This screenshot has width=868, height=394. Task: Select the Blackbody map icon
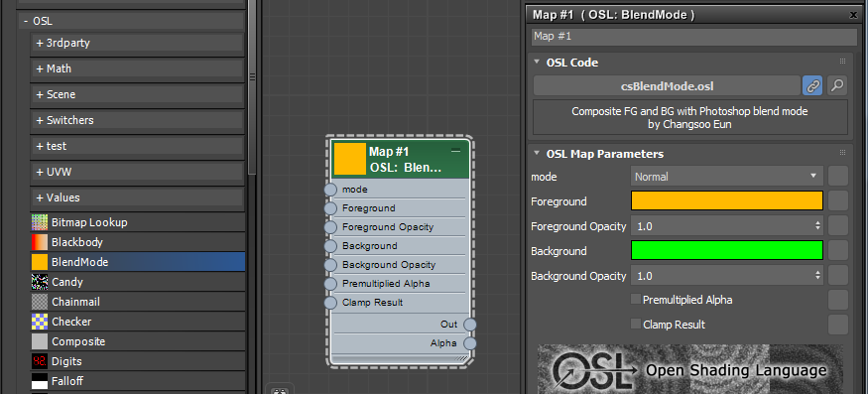(40, 242)
